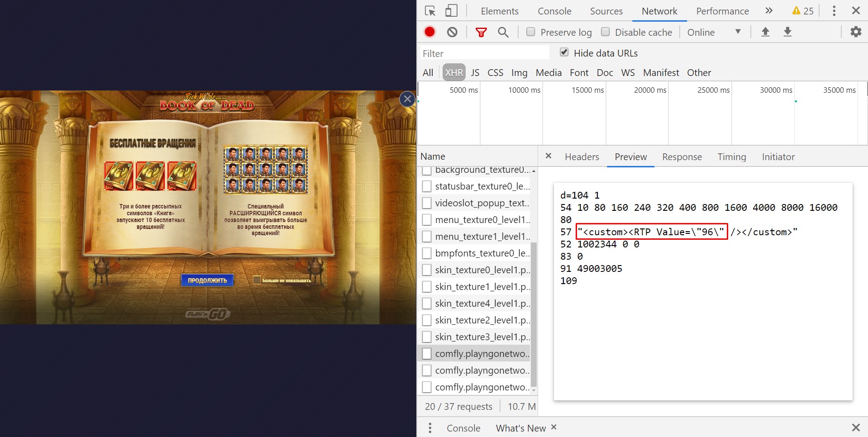868x437 pixels.
Task: Enable the Disable cache checkbox
Action: pyautogui.click(x=606, y=32)
